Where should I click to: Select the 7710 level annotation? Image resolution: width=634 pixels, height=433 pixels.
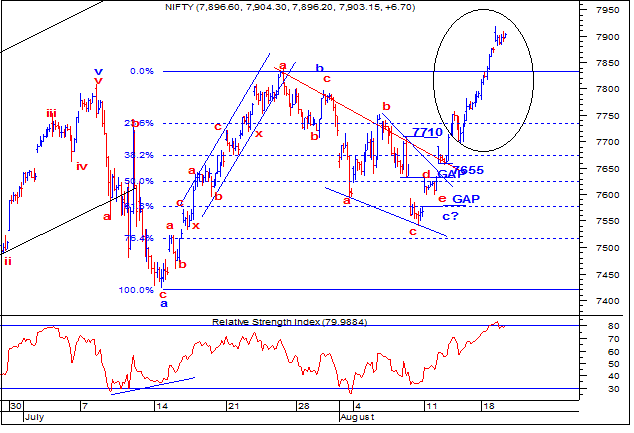coord(427,132)
